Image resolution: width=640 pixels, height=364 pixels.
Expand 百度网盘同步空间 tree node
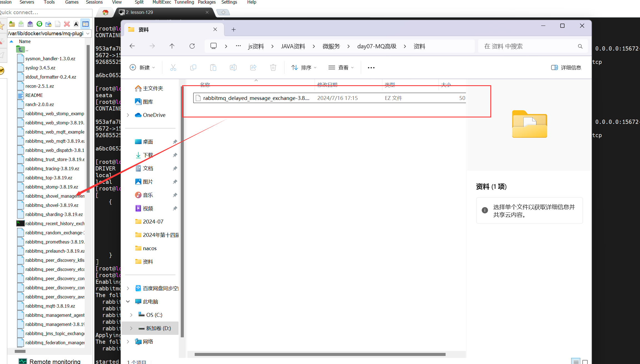[x=128, y=288]
